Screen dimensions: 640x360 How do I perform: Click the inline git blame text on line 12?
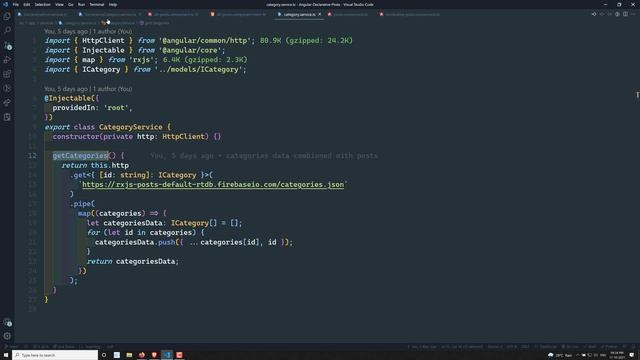coord(264,156)
